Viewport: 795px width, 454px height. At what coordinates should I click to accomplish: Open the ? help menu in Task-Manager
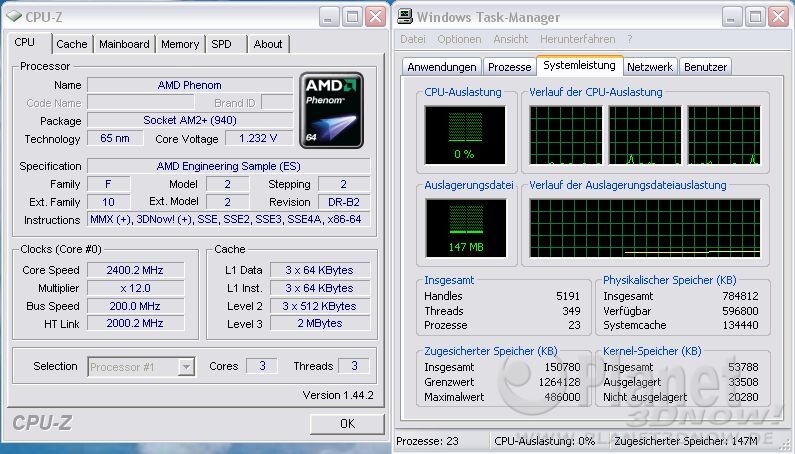pos(630,39)
